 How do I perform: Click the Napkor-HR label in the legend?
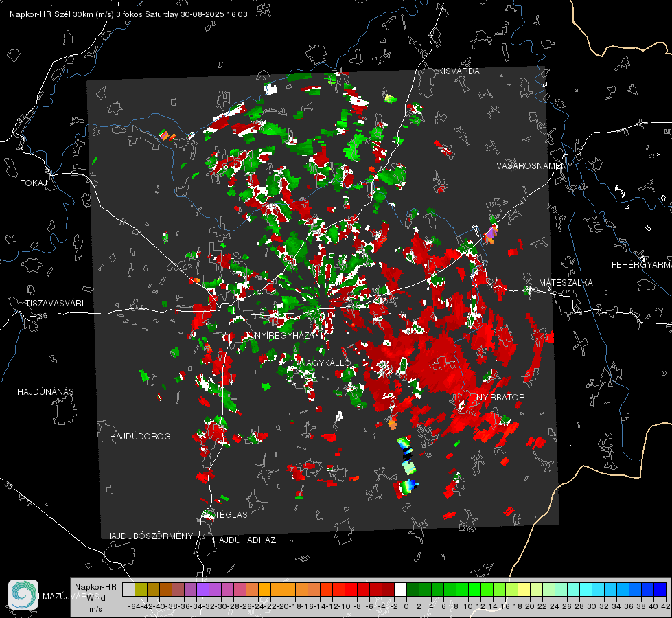click(95, 587)
